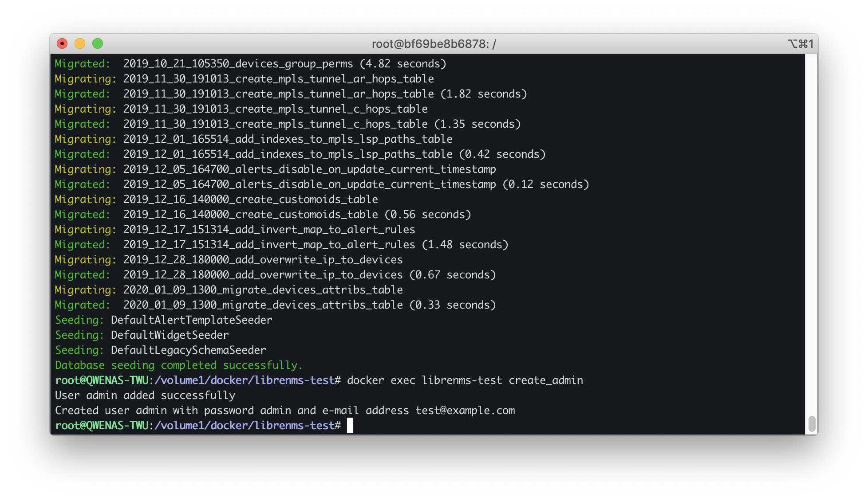Click 'Database seeding completed successfully.' line
This screenshot has height=501, width=868.
tap(178, 365)
